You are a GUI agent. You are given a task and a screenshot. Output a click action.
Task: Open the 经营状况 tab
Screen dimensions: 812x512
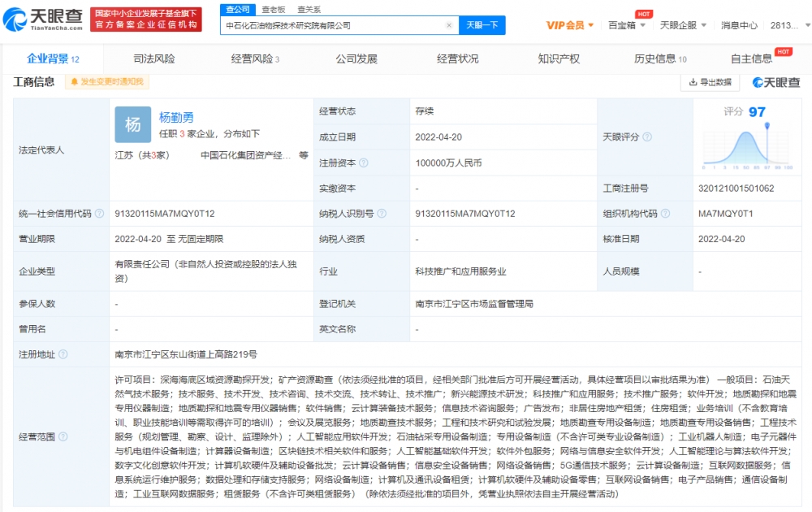pyautogui.click(x=457, y=59)
